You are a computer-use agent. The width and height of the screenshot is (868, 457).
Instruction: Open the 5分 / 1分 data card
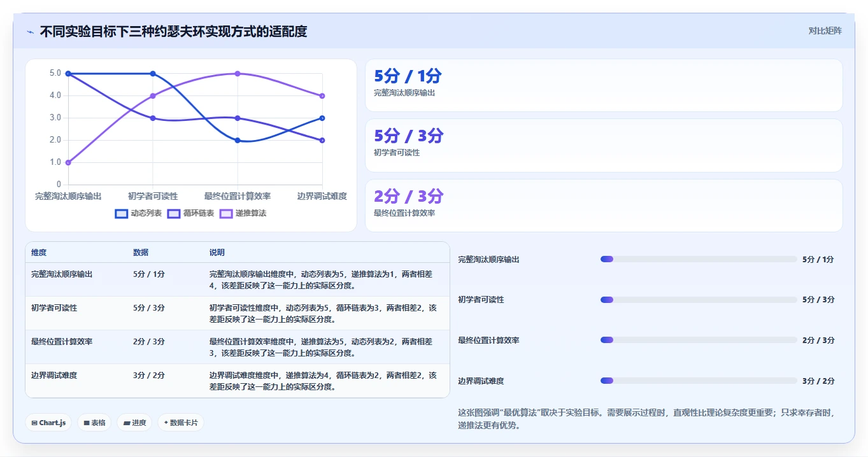pos(604,85)
